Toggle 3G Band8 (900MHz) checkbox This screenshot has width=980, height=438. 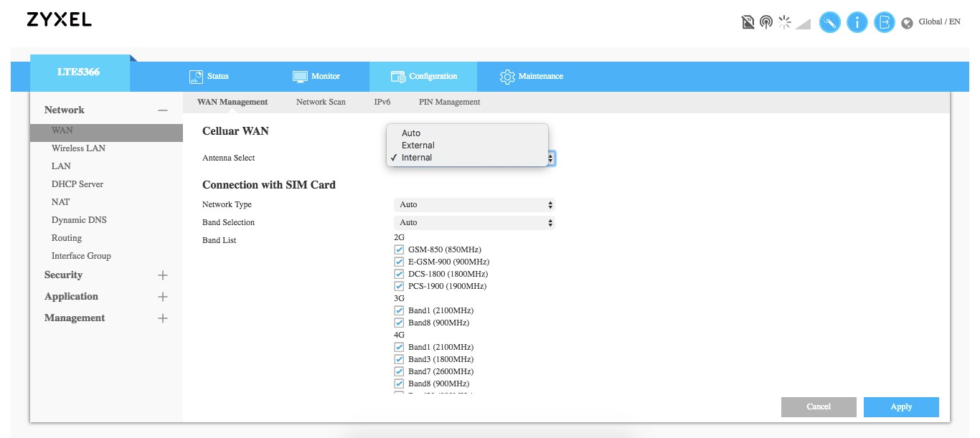(x=399, y=323)
